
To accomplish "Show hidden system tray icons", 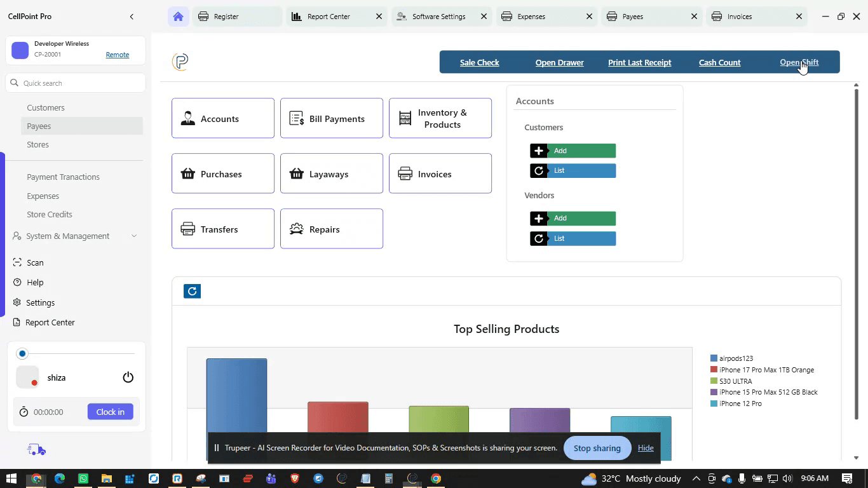I will pos(696,478).
